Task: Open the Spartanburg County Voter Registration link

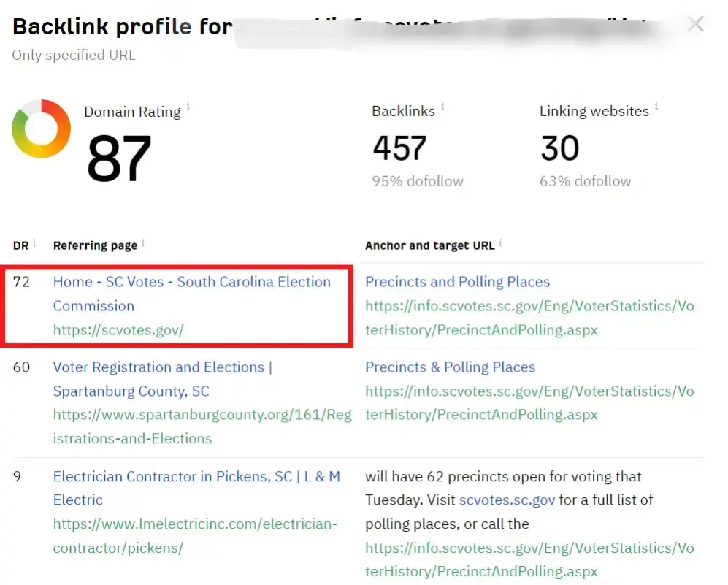Action: 162,367
